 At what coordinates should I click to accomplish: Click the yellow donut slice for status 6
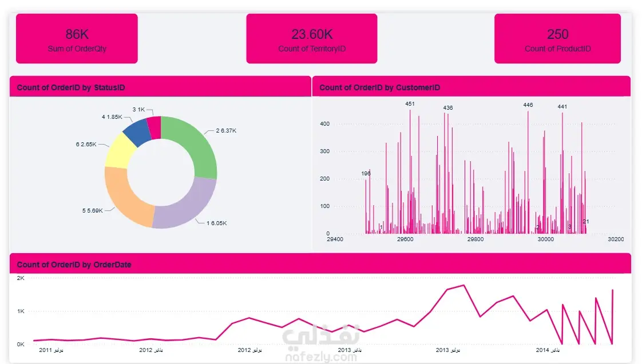(118, 150)
